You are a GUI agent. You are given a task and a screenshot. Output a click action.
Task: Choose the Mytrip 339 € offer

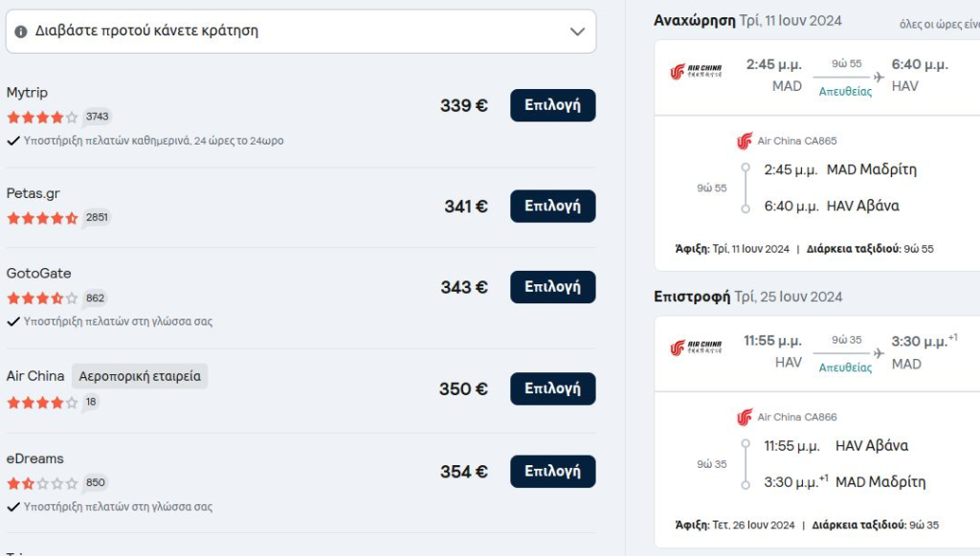tap(552, 105)
